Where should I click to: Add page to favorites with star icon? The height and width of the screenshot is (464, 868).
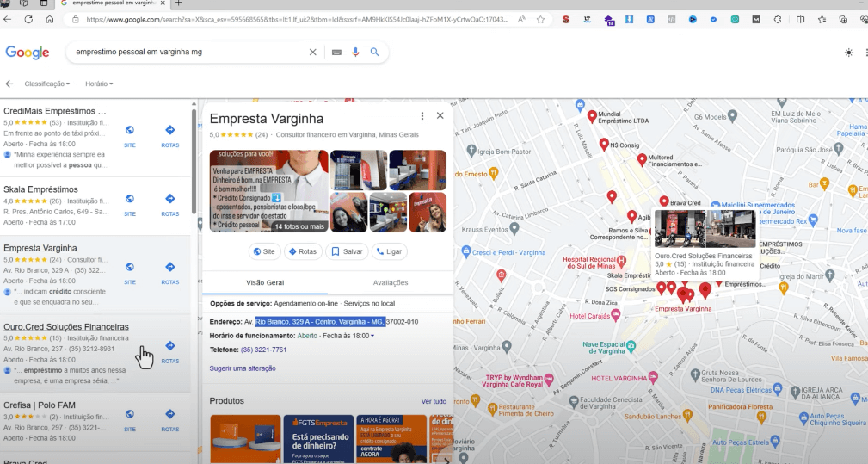[541, 20]
